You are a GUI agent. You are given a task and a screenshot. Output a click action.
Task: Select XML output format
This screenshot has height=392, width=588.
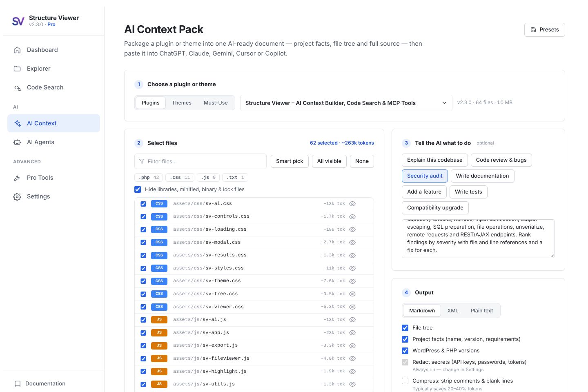pyautogui.click(x=452, y=311)
